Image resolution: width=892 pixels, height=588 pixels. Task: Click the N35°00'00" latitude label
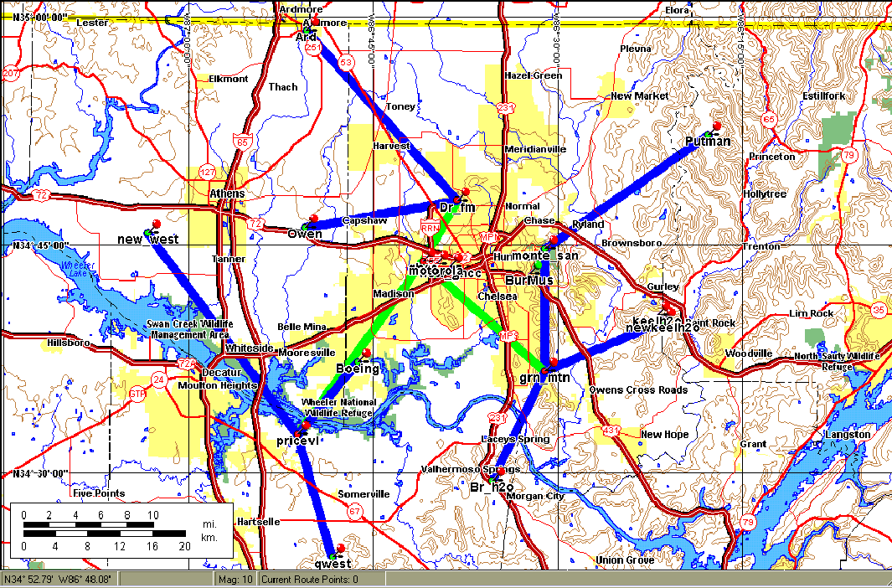click(39, 18)
